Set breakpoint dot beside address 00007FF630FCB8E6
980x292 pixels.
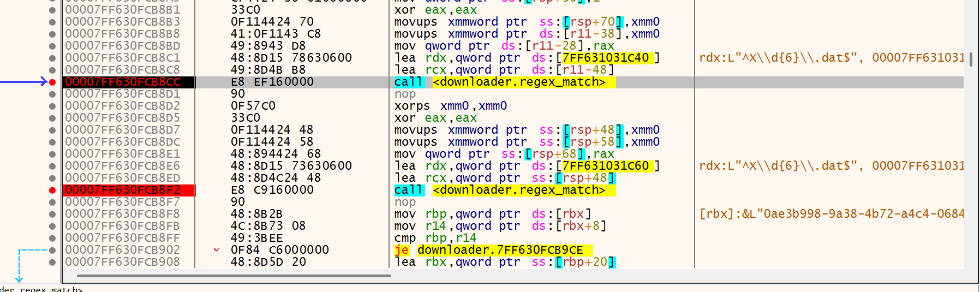click(x=52, y=166)
